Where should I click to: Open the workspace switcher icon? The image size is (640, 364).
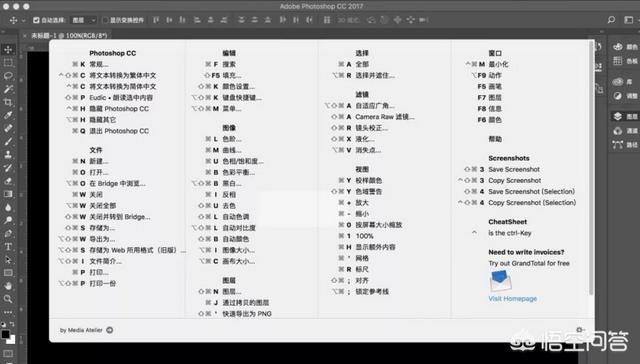pyautogui.click(x=629, y=20)
